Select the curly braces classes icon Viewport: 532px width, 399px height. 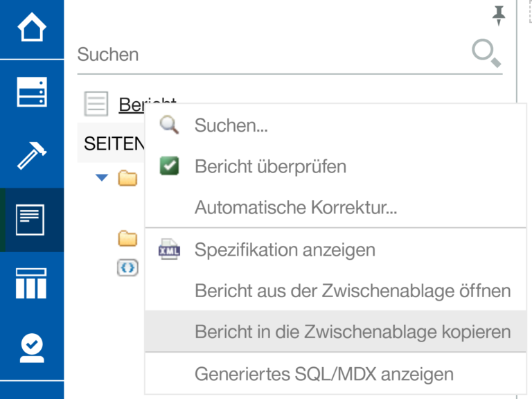coord(127,267)
